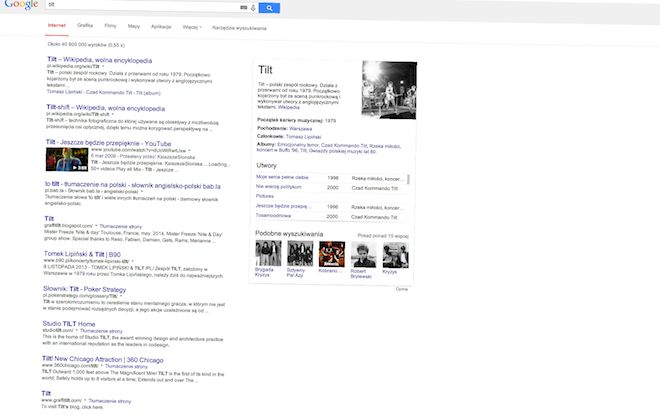Image resolution: width=660 pixels, height=415 pixels.
Task: Switch to the Mapy tab
Action: pyautogui.click(x=134, y=26)
